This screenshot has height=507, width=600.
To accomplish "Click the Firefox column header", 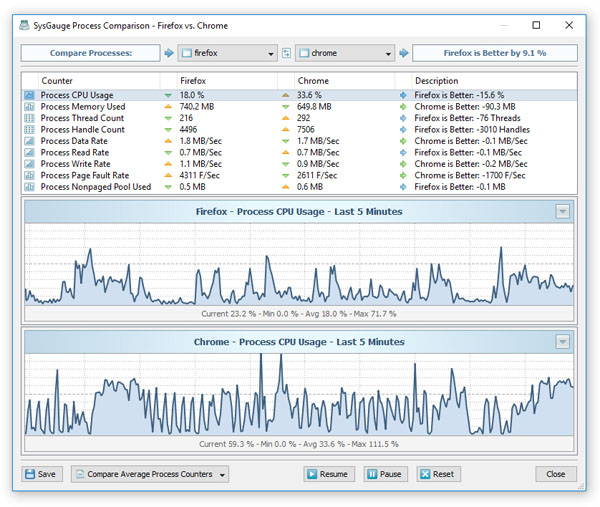I will coord(227,81).
